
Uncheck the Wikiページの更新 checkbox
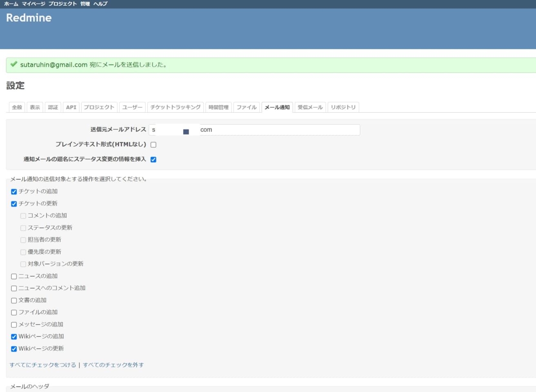[14, 349]
